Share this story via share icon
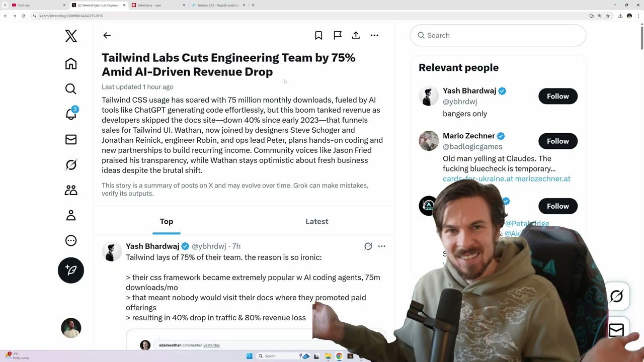This screenshot has width=644, height=362. pos(356,35)
